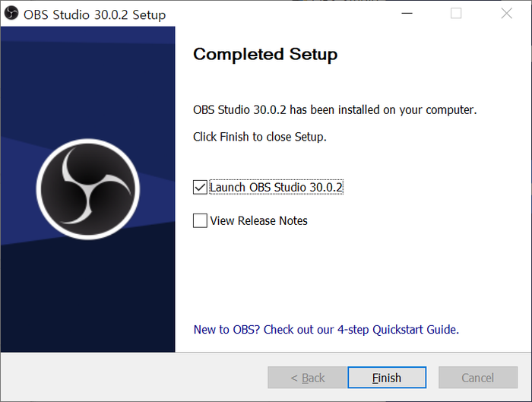Click the Finish button

coord(387,377)
